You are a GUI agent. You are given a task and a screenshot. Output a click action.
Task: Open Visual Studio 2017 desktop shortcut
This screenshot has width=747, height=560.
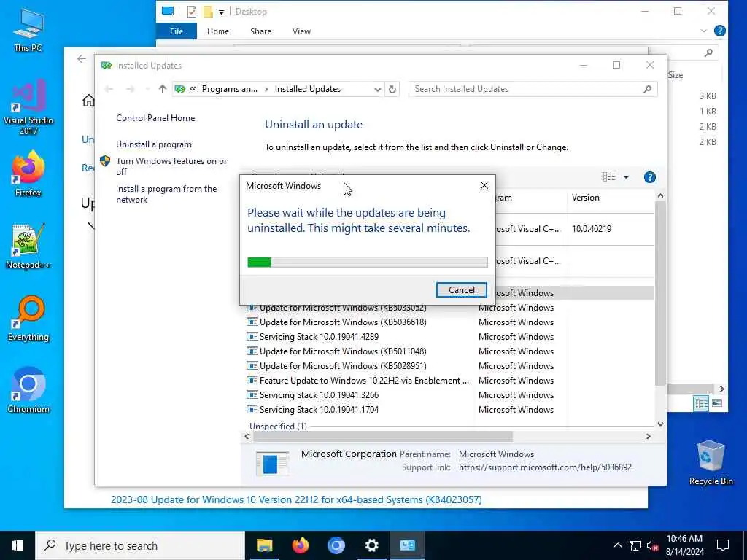click(28, 108)
